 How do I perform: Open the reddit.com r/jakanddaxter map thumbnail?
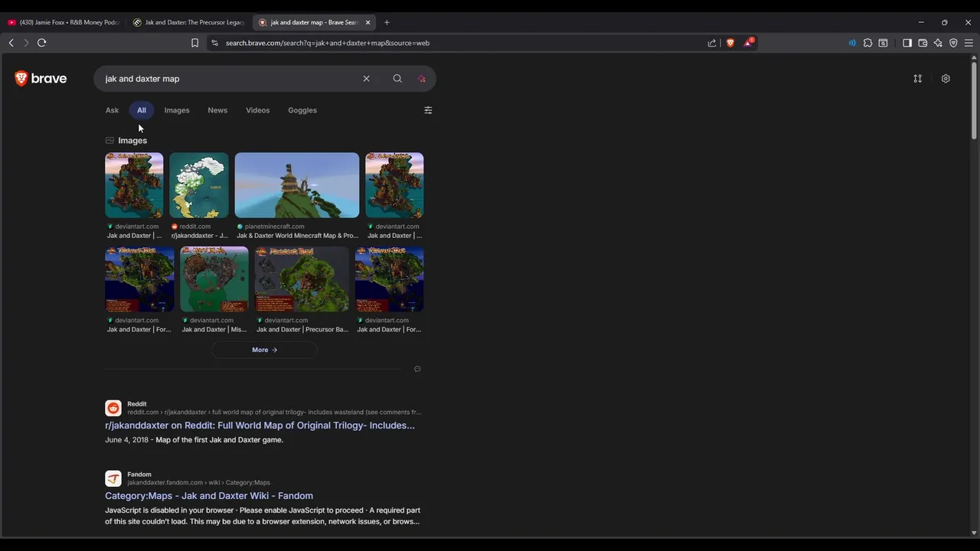tap(199, 185)
